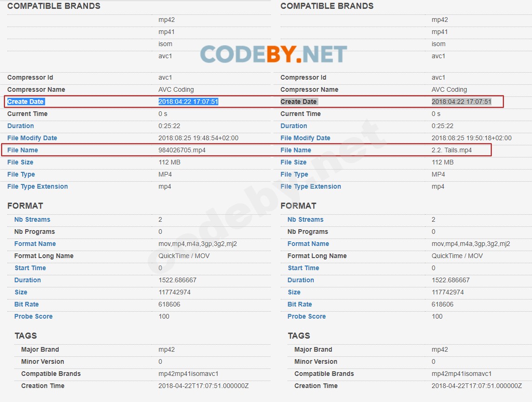Open the File Type link in left column
The width and height of the screenshot is (532, 402).
click(x=21, y=175)
